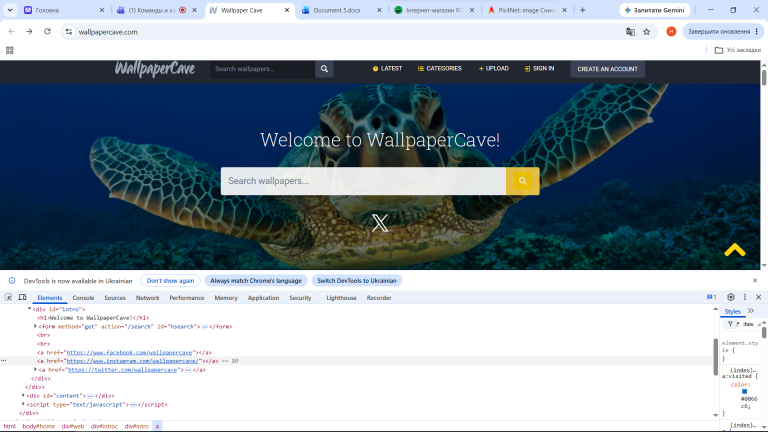Go back to previous page
This screenshot has width=768, height=432.
tap(11, 31)
